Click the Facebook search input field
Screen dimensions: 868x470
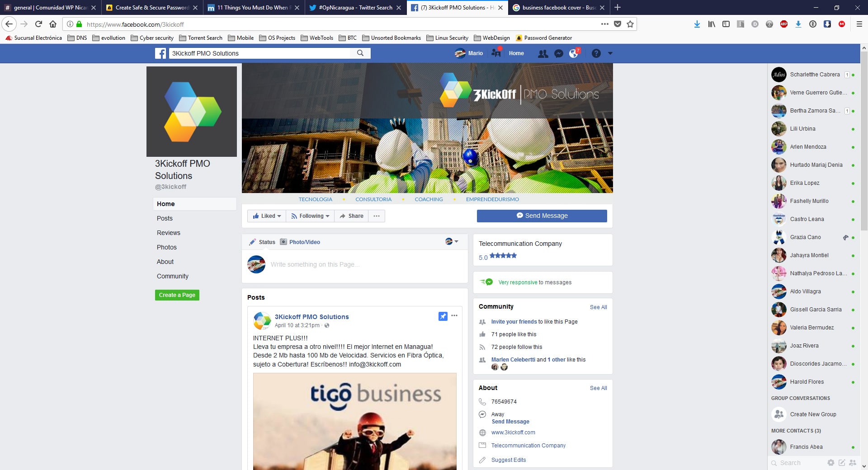coord(259,53)
